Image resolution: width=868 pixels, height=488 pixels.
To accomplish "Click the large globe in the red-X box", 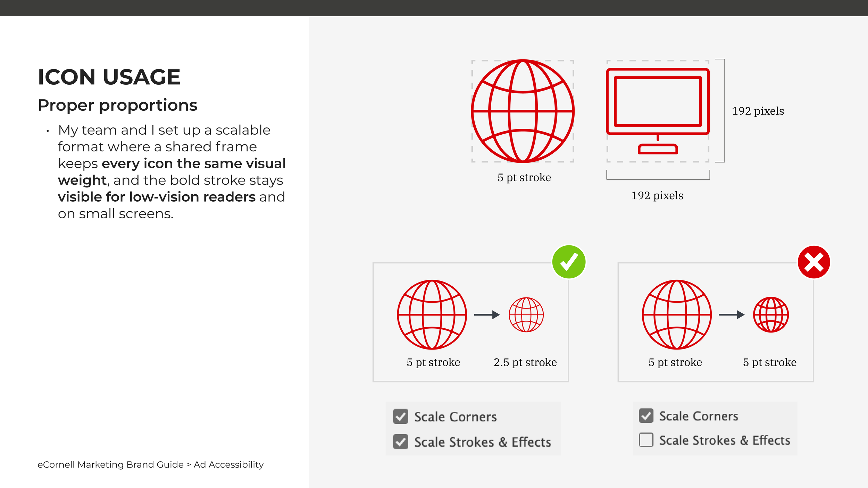I will (x=677, y=314).
